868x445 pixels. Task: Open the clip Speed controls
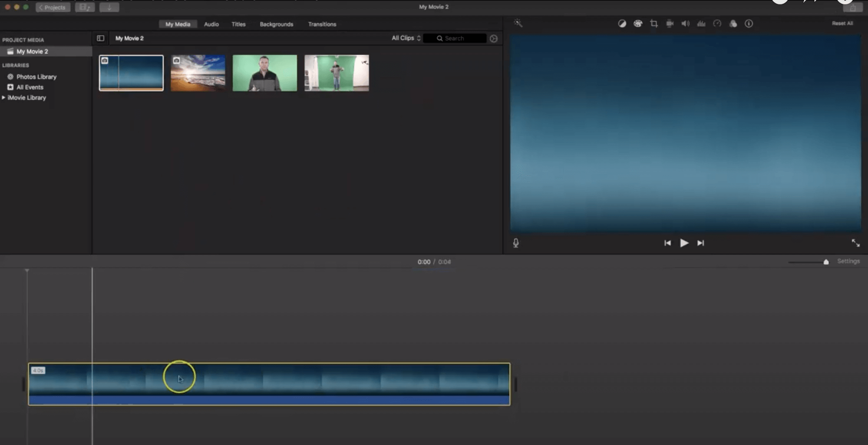coord(717,23)
